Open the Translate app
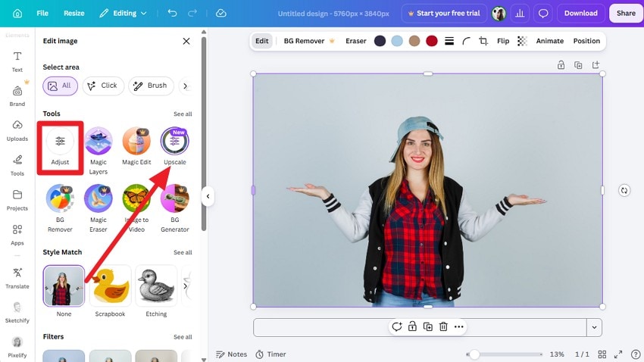 click(17, 278)
